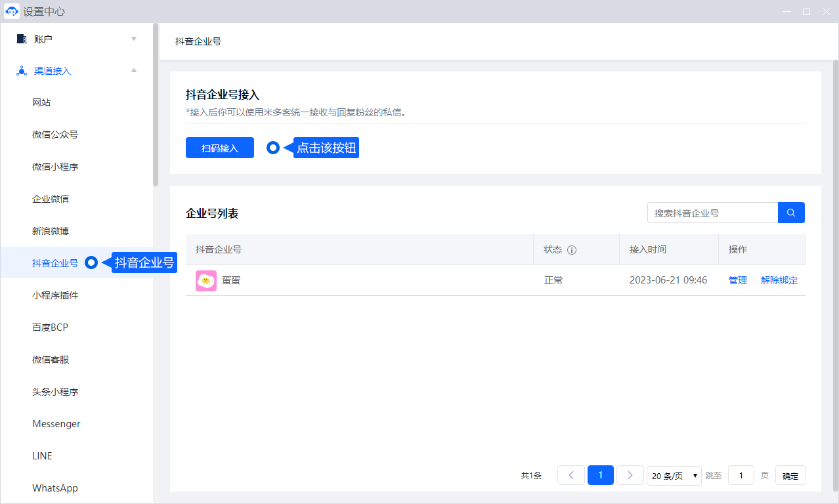Open the 头条小程序 channel
The width and height of the screenshot is (839, 504).
click(x=55, y=392)
